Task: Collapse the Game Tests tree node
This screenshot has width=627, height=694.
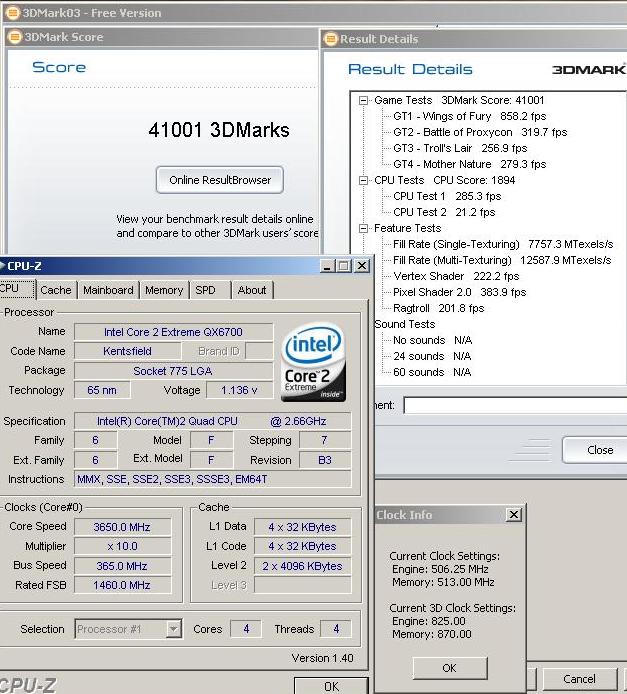Action: (x=363, y=100)
